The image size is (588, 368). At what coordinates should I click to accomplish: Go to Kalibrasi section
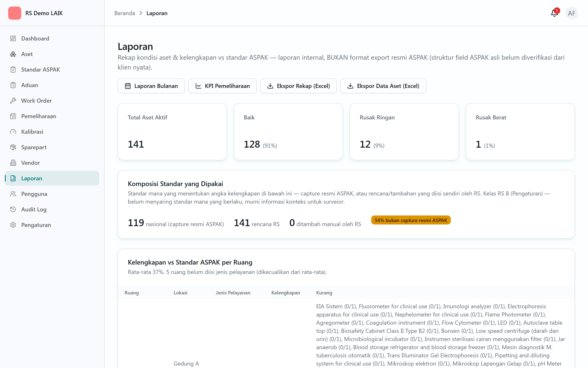click(52, 132)
